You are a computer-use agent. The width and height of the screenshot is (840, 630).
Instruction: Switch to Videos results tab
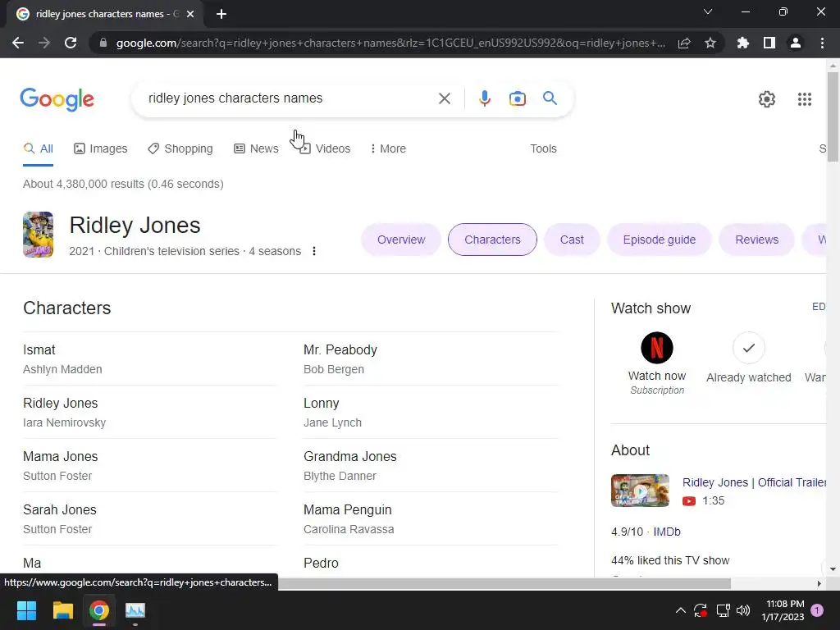click(x=325, y=148)
